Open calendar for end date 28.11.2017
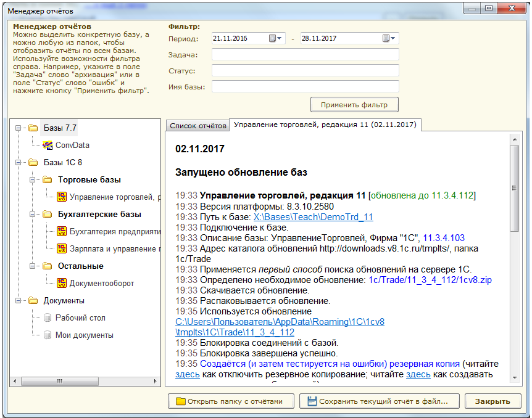The height and width of the screenshot is (418, 532). 389,38
